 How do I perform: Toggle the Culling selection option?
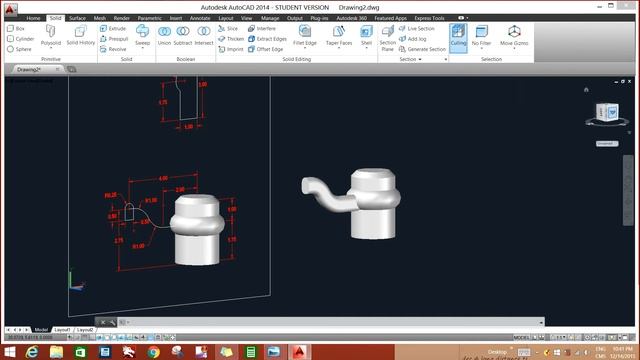tap(458, 38)
